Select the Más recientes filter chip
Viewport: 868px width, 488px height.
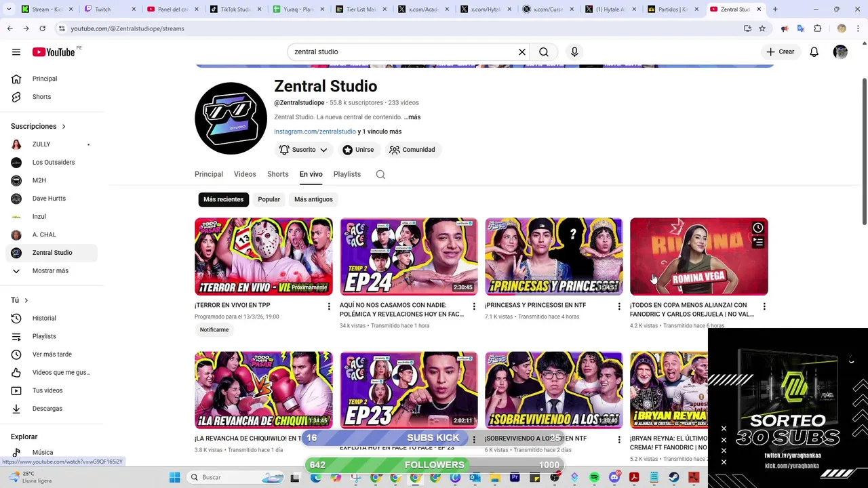pos(223,199)
